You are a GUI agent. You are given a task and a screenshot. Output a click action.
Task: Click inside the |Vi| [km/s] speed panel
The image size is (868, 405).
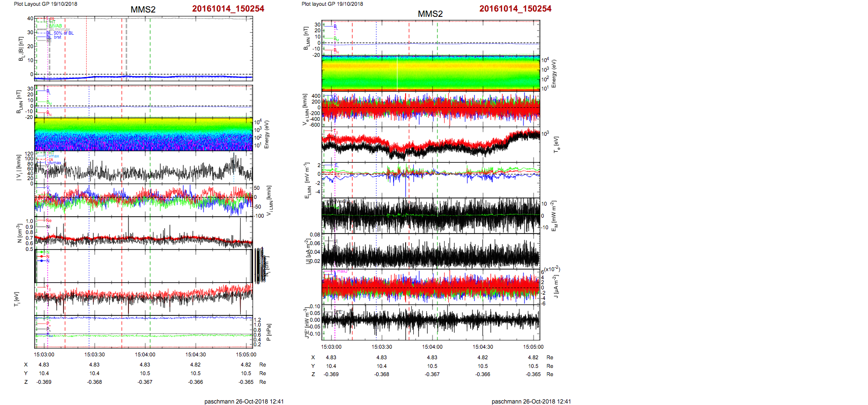pos(143,168)
